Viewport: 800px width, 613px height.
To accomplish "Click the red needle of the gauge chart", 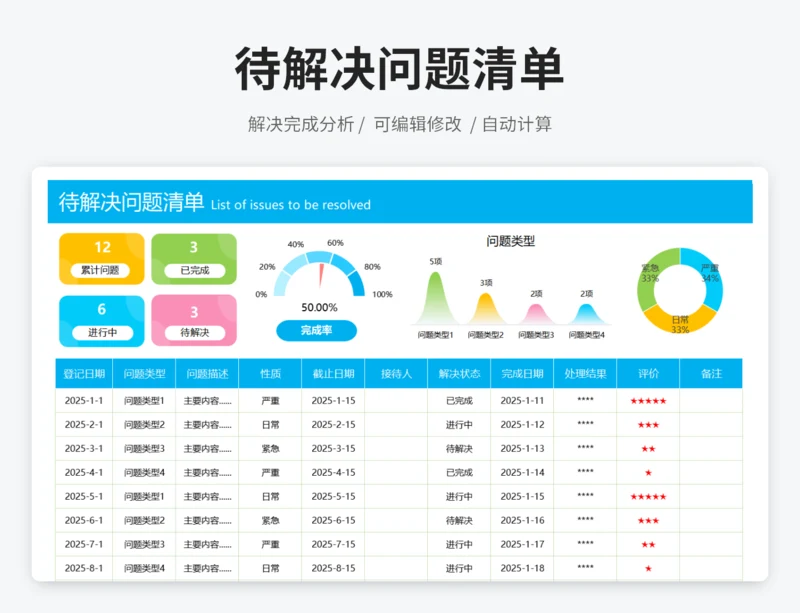I will pyautogui.click(x=321, y=276).
